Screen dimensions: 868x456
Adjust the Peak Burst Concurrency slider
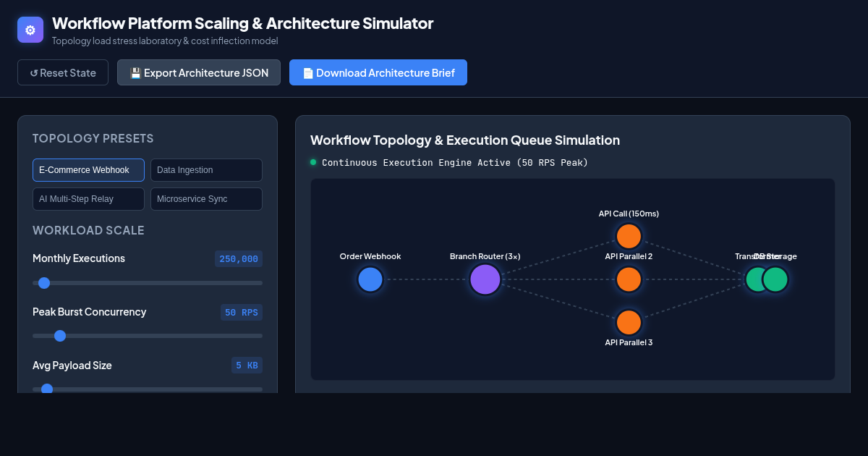148,336
